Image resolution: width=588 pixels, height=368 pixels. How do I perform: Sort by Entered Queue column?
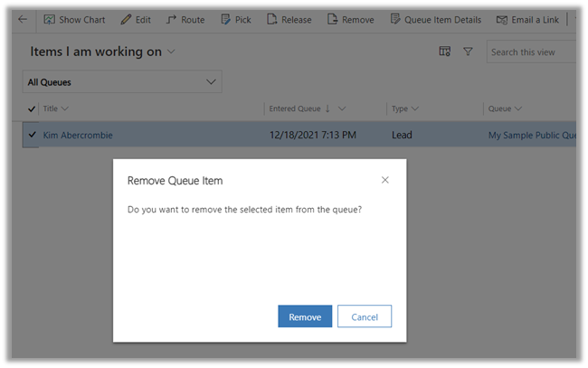click(299, 109)
